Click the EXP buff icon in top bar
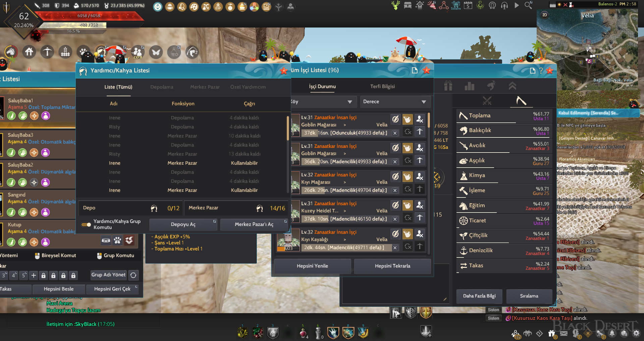 pyautogui.click(x=218, y=6)
